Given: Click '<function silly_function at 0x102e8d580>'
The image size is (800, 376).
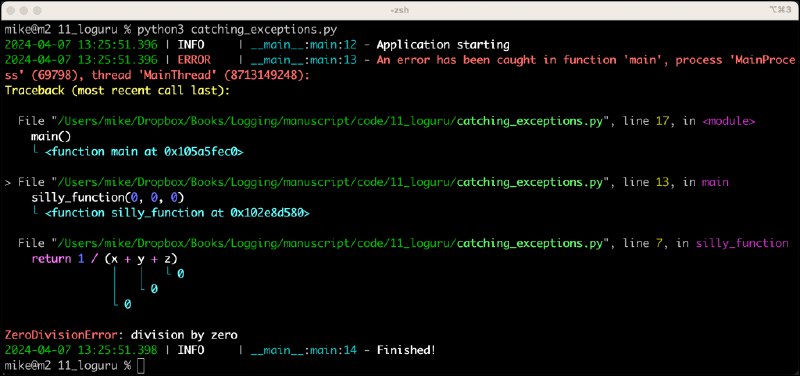Looking at the screenshot, I should coord(177,213).
